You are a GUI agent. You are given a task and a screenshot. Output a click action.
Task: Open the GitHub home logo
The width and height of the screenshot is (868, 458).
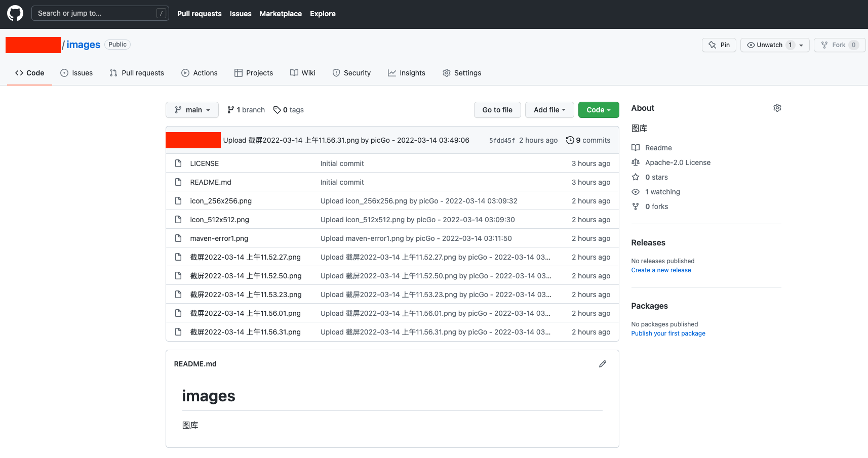15,13
